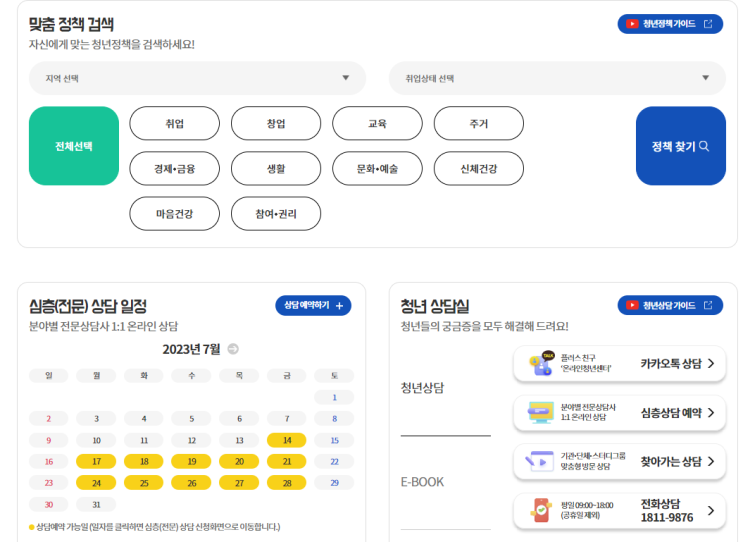The image size is (743, 542).
Task: Click the plus icon on 상담 예약하기
Action: [x=339, y=306]
